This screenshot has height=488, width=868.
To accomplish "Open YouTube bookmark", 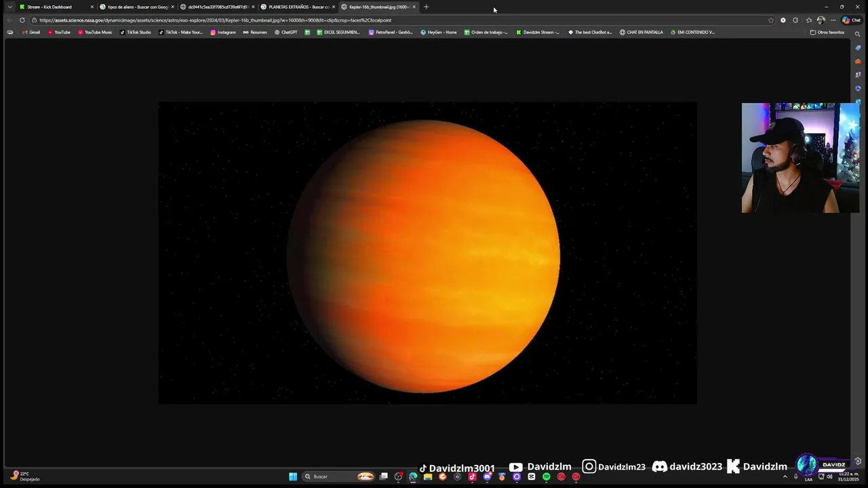I will pyautogui.click(x=59, y=32).
